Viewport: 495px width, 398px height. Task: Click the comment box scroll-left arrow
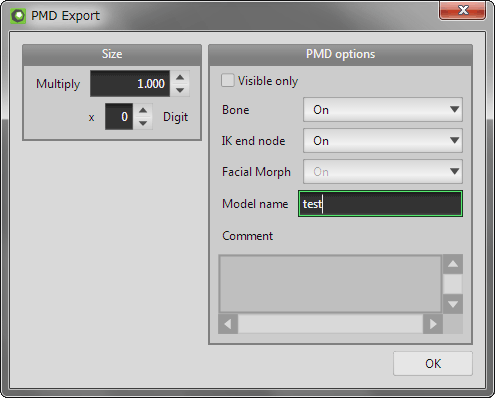[x=228, y=324]
